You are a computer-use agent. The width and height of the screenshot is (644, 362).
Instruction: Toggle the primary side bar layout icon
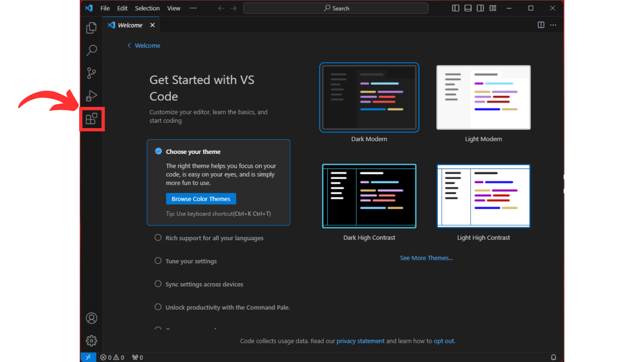pyautogui.click(x=455, y=8)
